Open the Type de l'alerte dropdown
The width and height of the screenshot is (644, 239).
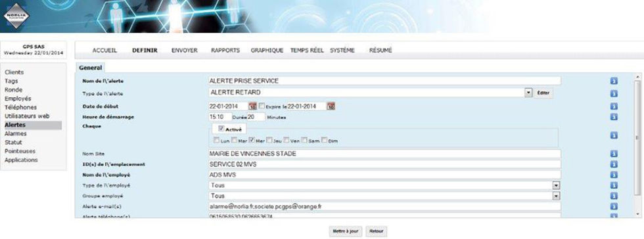(x=528, y=93)
